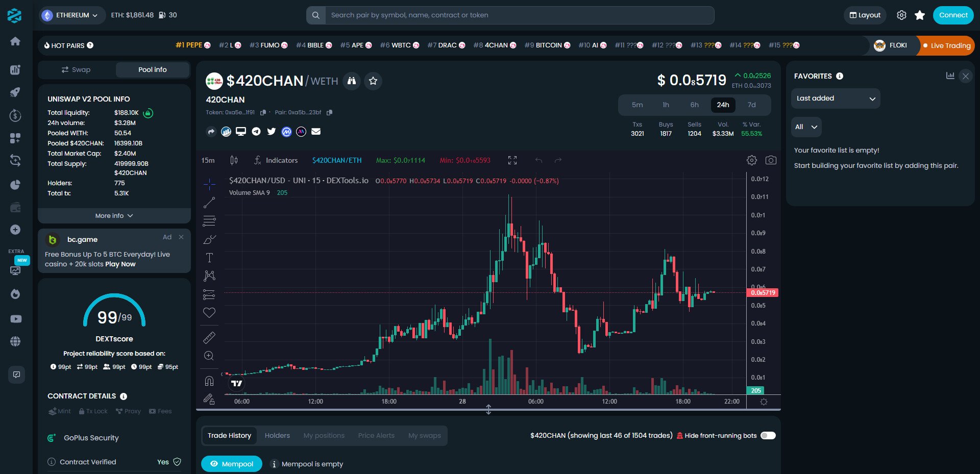Click the Connect wallet button
This screenshot has height=474, width=980.
[952, 15]
